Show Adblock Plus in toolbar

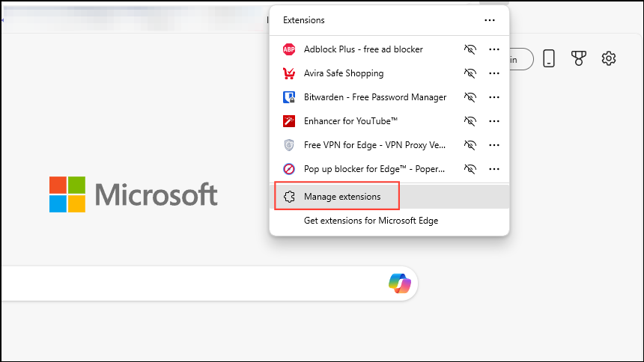(x=470, y=49)
